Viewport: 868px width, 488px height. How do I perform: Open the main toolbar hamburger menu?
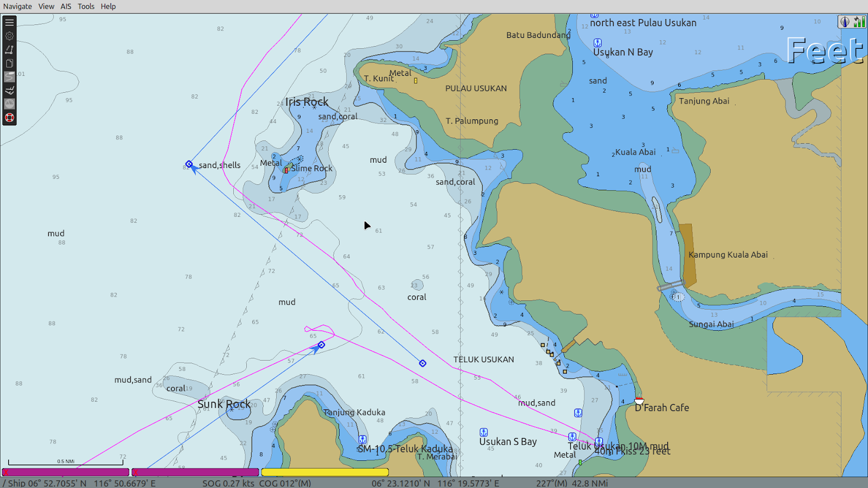click(9, 23)
